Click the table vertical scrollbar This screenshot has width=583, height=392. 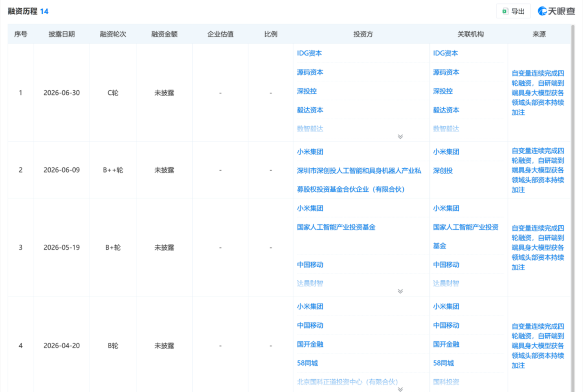pos(572,208)
